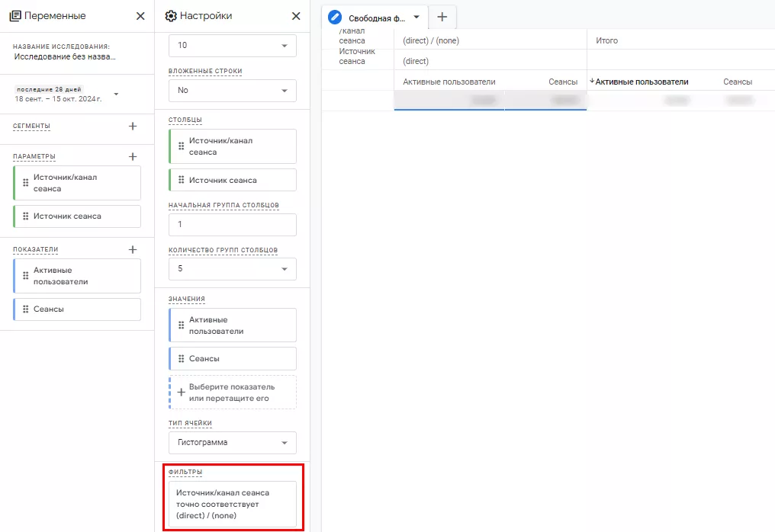This screenshot has height=532, width=775.
Task: Click Выберите показатель или перетащите его placeholder
Action: pos(233,393)
